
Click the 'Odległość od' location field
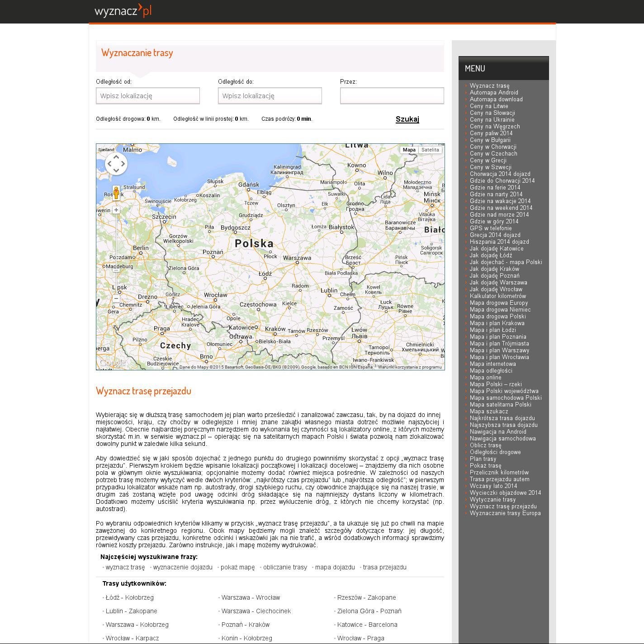[148, 96]
